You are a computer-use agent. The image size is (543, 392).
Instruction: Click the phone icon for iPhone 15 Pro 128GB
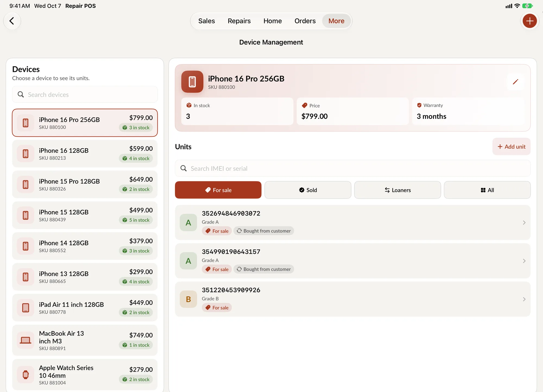26,184
